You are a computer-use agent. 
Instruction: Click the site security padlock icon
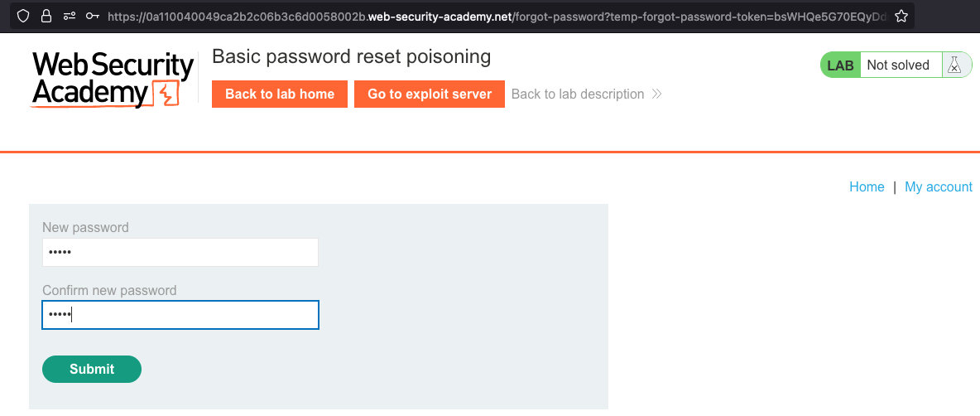coord(46,16)
